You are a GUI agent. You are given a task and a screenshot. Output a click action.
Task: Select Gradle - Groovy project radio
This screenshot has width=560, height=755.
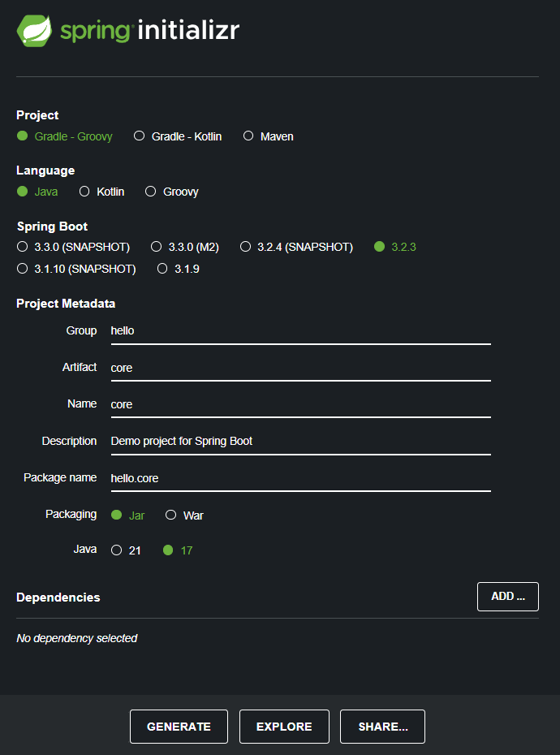[65, 136]
